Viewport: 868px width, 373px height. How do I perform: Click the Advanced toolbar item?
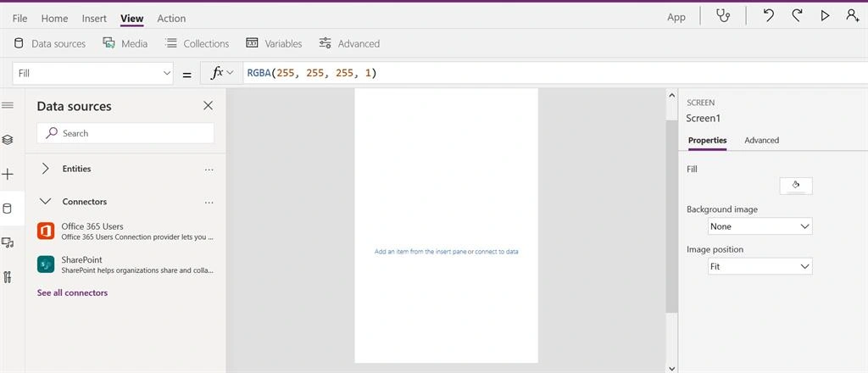(349, 44)
